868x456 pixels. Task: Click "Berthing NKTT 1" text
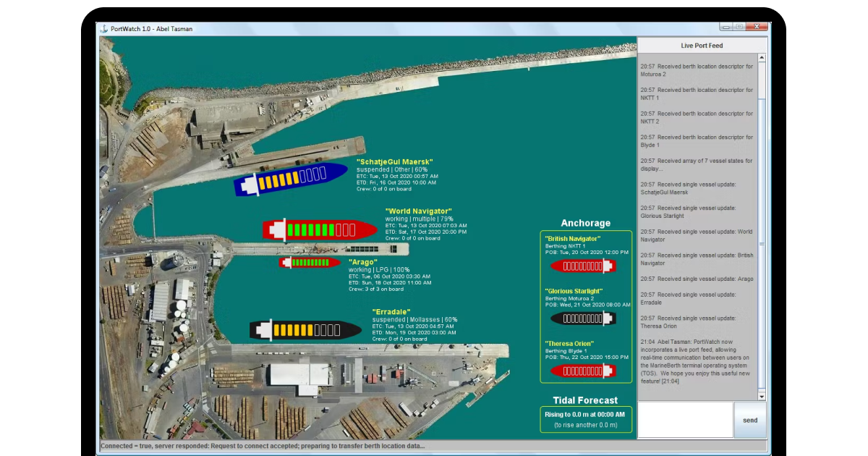[566, 246]
